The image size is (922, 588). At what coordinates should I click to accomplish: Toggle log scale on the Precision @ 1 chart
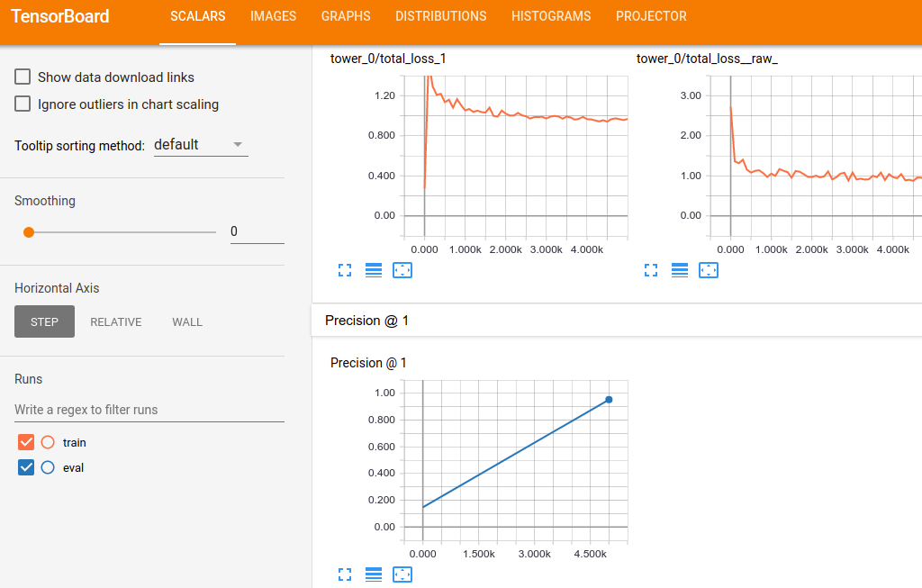[374, 574]
